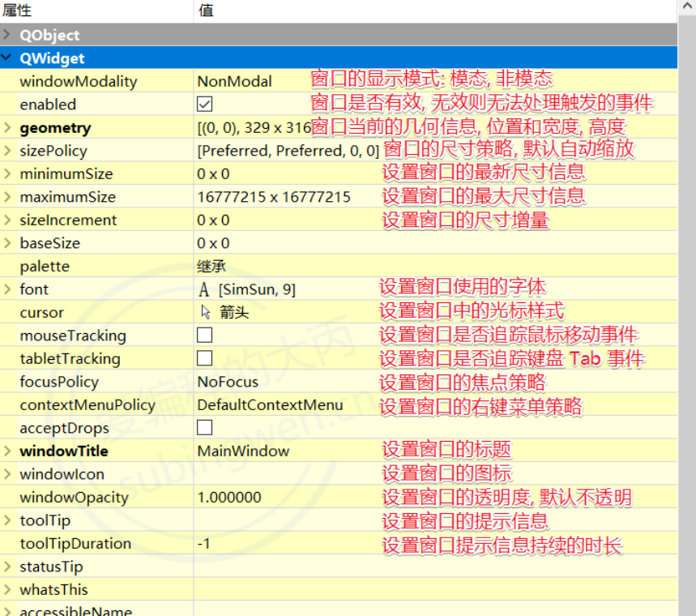The height and width of the screenshot is (616, 696).
Task: Enable the tabletTracking checkbox
Action: pyautogui.click(x=205, y=358)
